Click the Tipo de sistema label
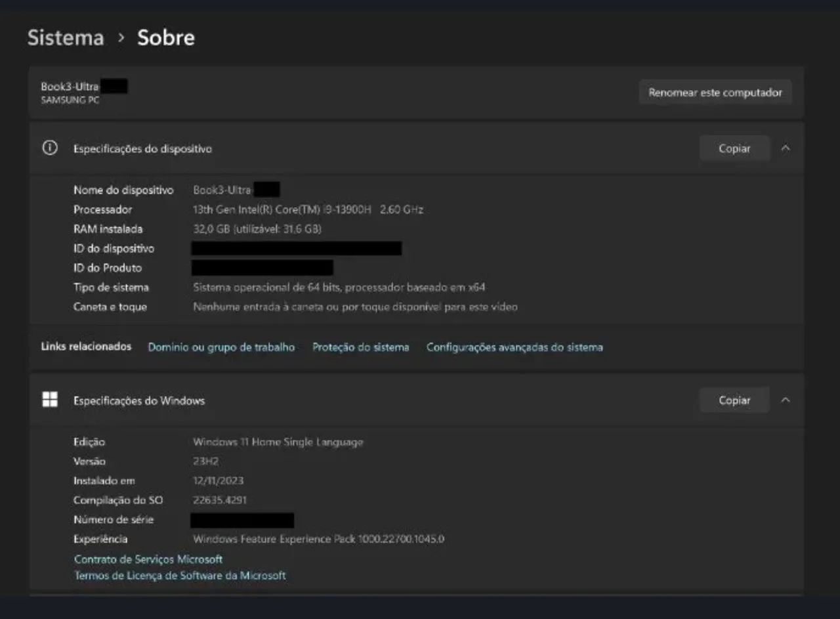The image size is (840, 619). (x=111, y=288)
